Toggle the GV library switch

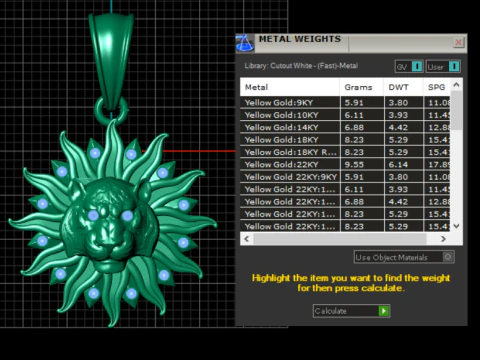[x=409, y=67]
